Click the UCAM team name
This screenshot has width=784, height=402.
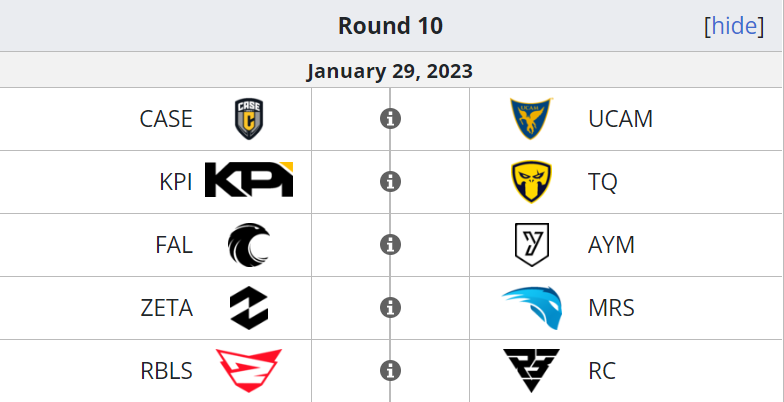620,119
